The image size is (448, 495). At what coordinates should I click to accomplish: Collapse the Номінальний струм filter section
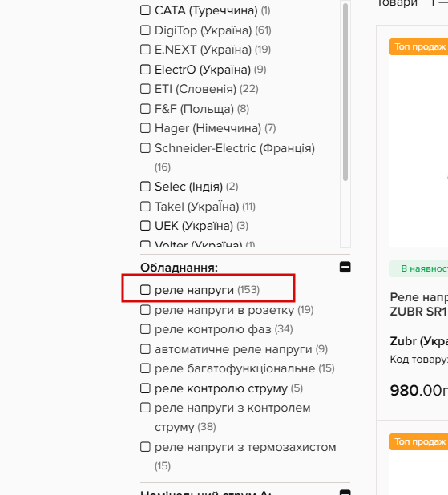(x=345, y=493)
